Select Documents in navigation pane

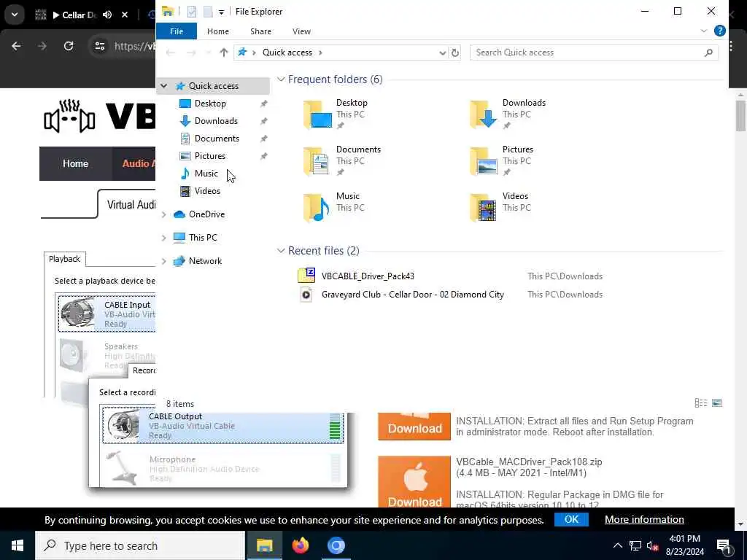coord(217,139)
